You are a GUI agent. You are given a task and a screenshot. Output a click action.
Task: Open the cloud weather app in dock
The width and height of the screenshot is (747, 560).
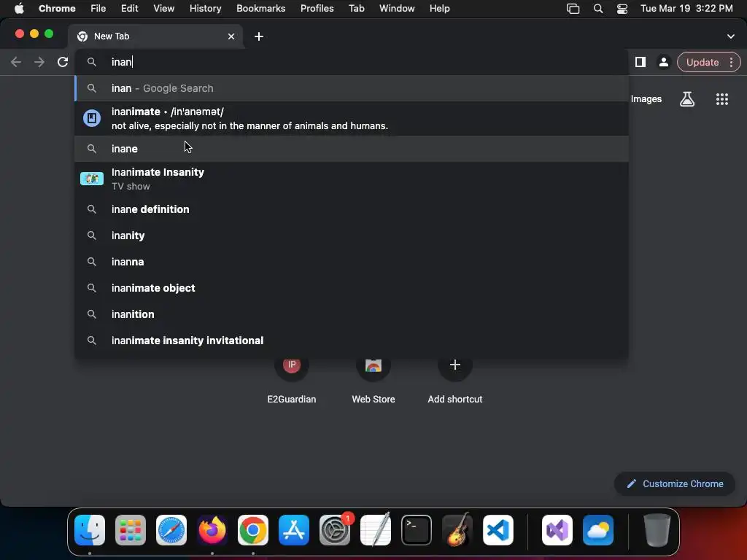click(x=598, y=530)
